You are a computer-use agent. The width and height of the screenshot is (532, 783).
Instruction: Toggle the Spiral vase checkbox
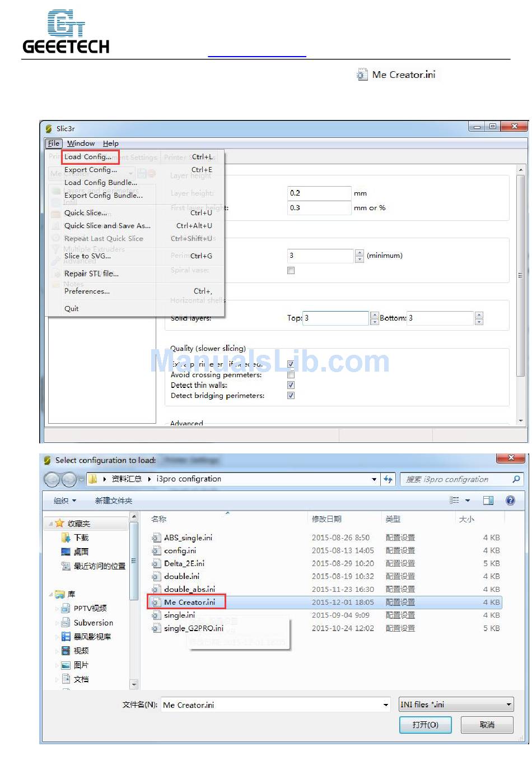[291, 270]
